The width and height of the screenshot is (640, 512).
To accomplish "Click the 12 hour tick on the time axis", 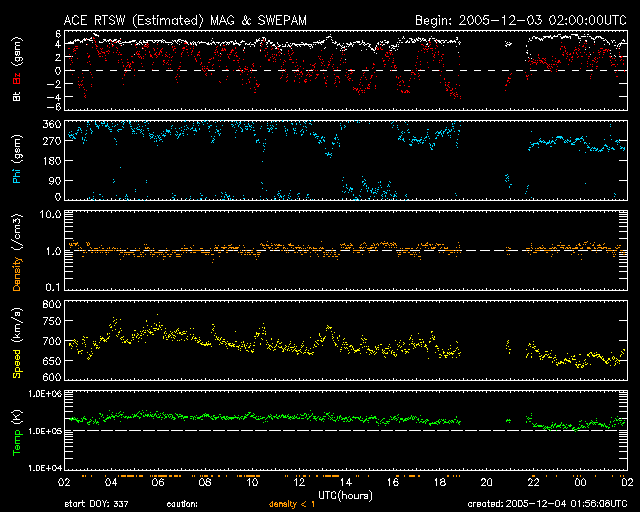I will coord(299,482).
